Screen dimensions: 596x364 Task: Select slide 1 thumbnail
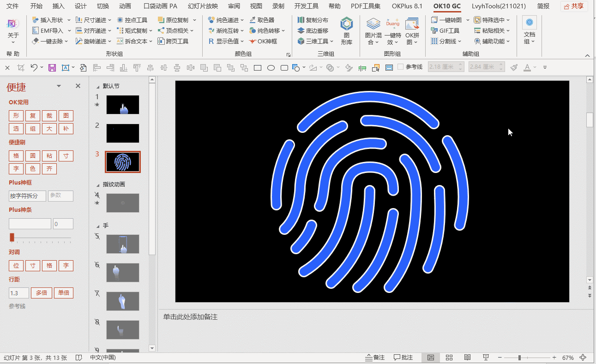coord(123,105)
